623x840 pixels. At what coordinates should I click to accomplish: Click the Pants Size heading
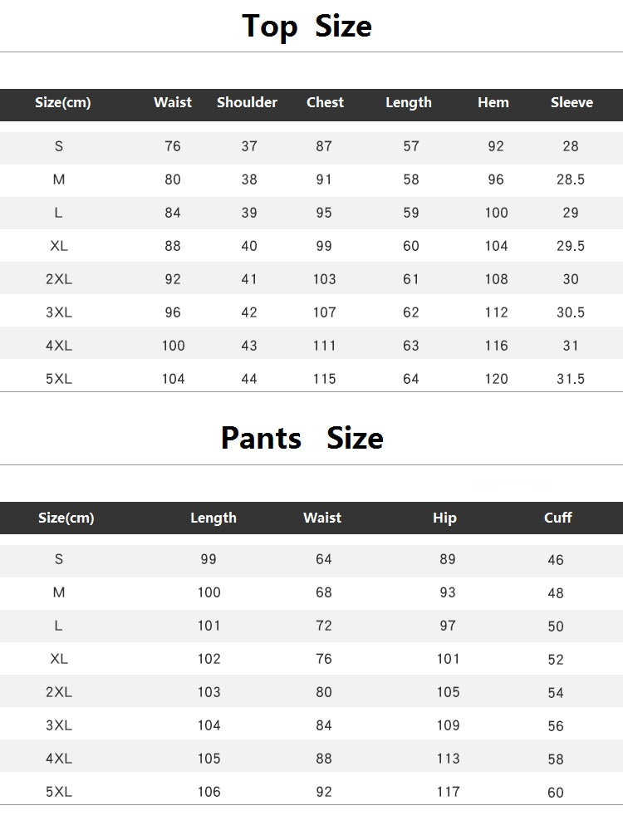[x=302, y=438]
